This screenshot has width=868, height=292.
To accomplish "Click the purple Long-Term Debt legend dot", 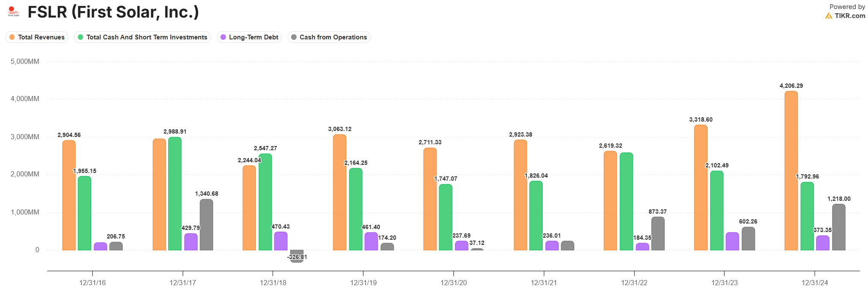I will pos(223,37).
